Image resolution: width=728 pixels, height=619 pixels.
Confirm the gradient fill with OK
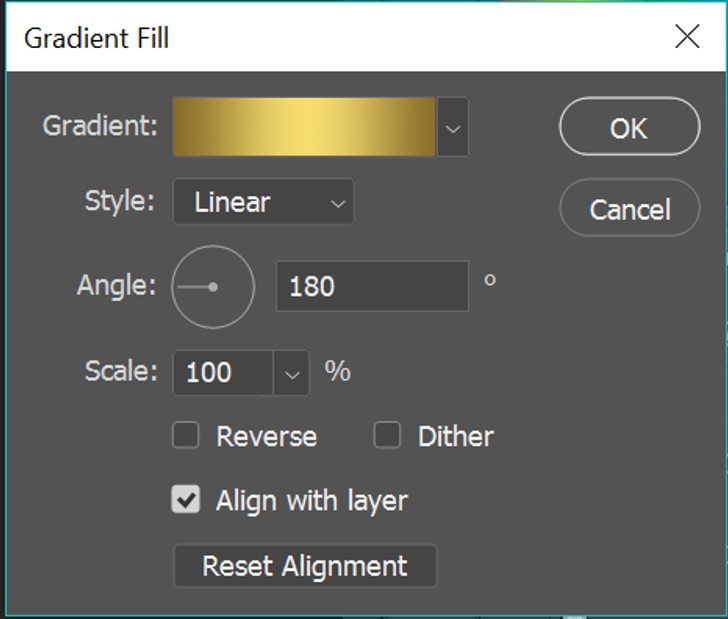pos(629,127)
